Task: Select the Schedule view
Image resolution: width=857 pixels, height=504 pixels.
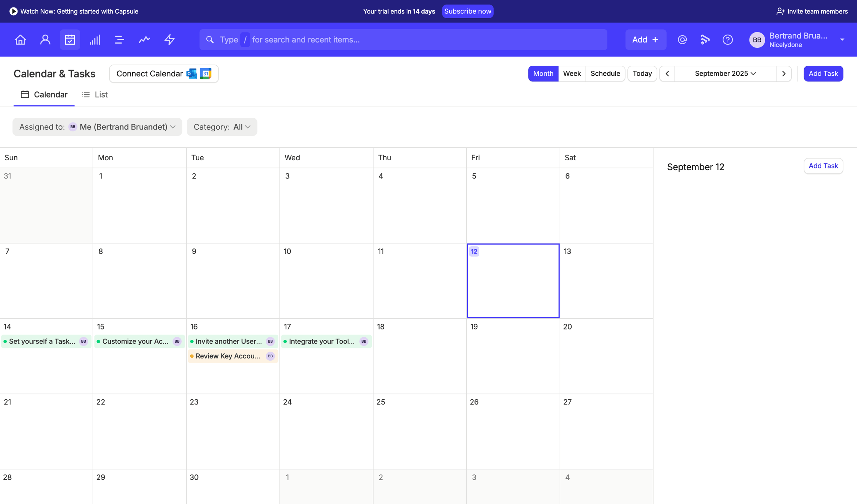Action: 605,74
